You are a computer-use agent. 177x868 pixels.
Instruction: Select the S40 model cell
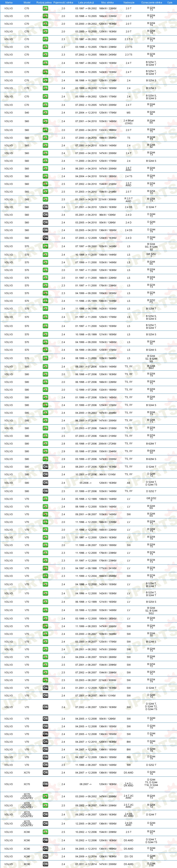click(x=27, y=113)
